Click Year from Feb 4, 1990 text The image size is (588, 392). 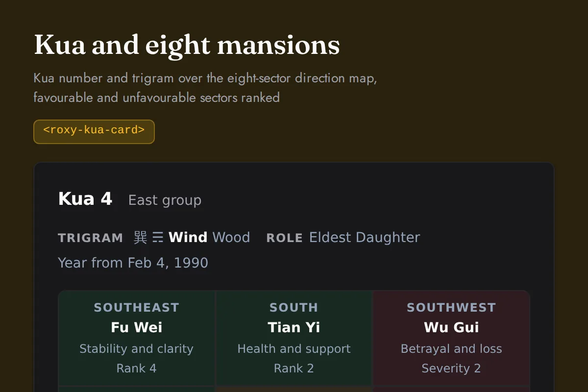(x=133, y=263)
